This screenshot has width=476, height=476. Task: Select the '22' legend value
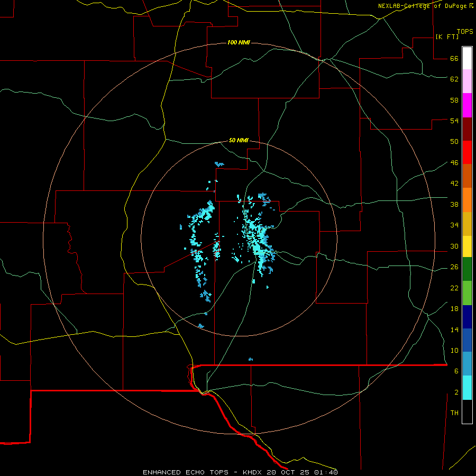click(x=454, y=288)
